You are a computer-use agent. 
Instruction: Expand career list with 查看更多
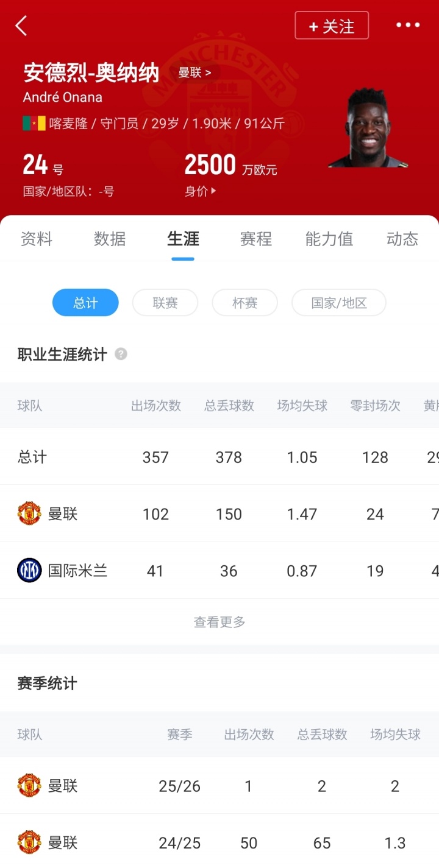(220, 622)
